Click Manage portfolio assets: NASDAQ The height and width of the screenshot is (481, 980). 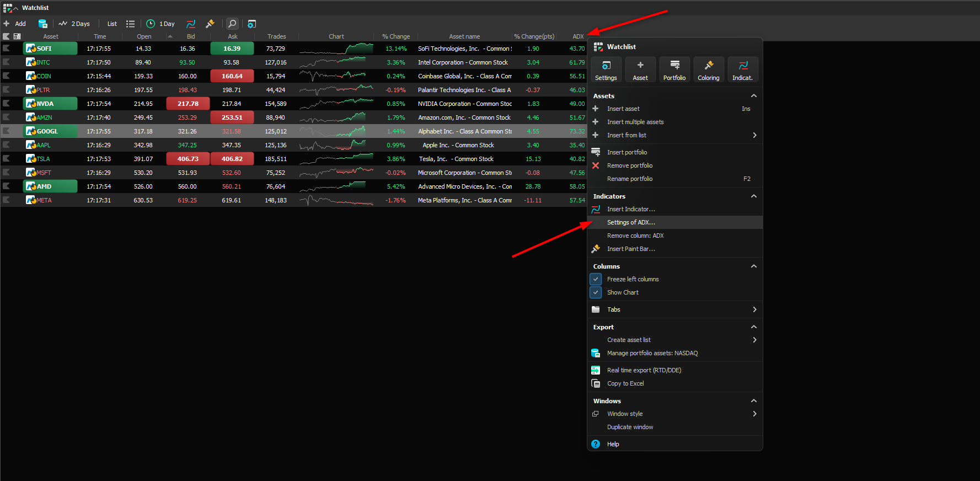[675, 353]
